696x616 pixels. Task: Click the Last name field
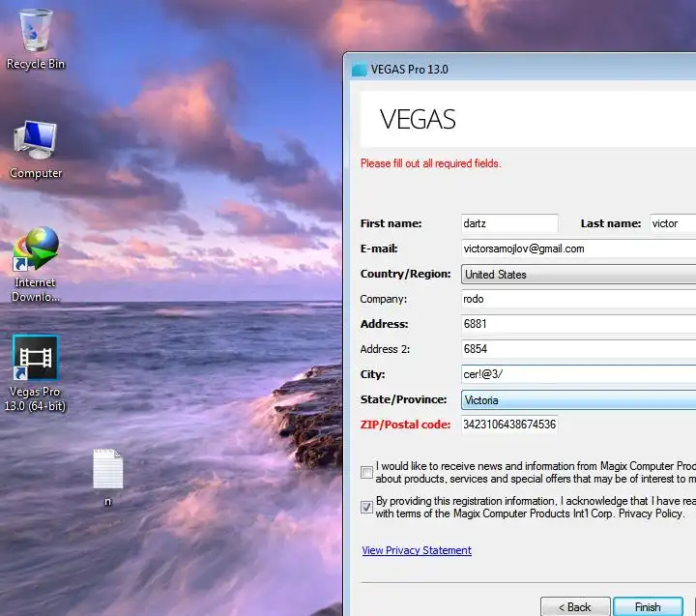point(673,223)
